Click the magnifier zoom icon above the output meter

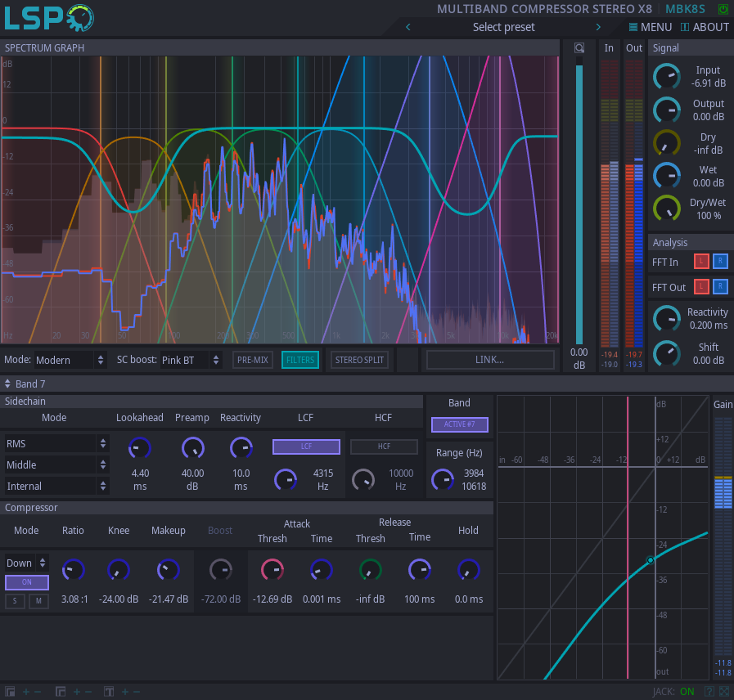point(579,48)
